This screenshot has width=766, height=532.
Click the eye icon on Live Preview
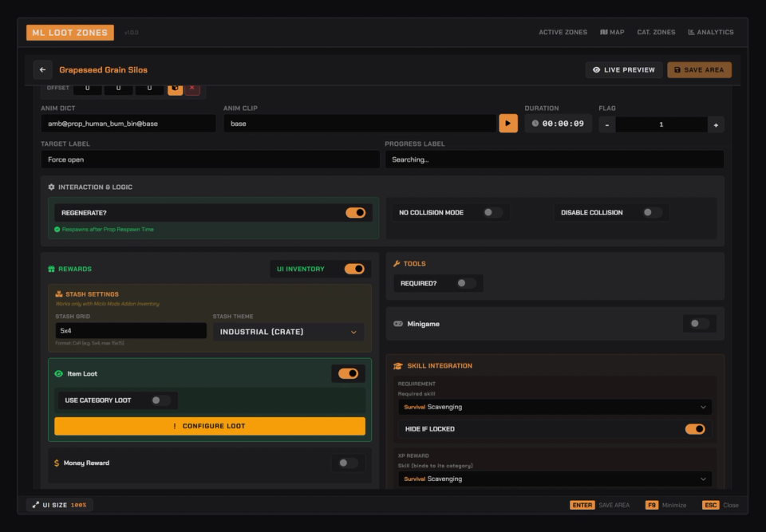(597, 70)
